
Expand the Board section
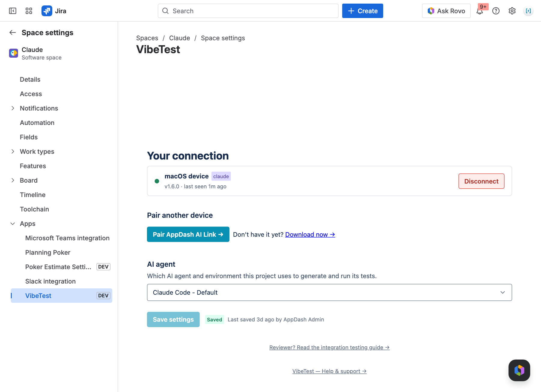pos(13,180)
